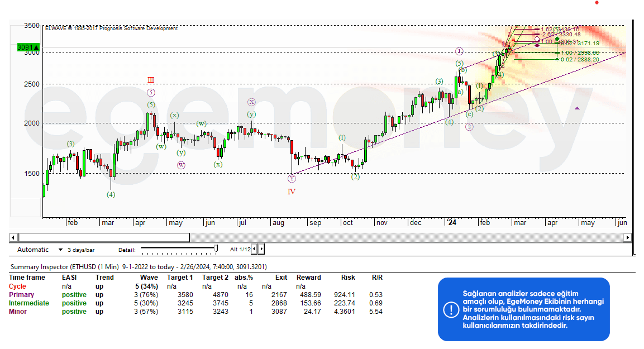644x349 pixels.
Task: Go to previous alternative wave count
Action: pos(255,249)
